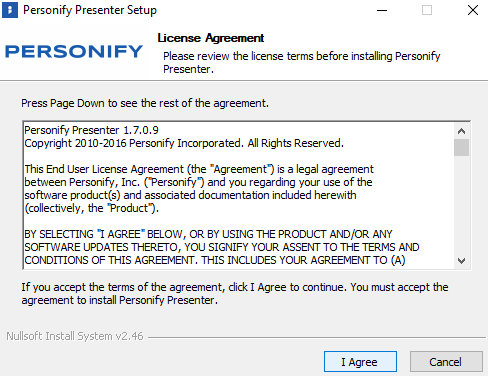Viewport: 488px width, 376px height.
Task: Click the license scrollbar up arrow
Action: 461,131
